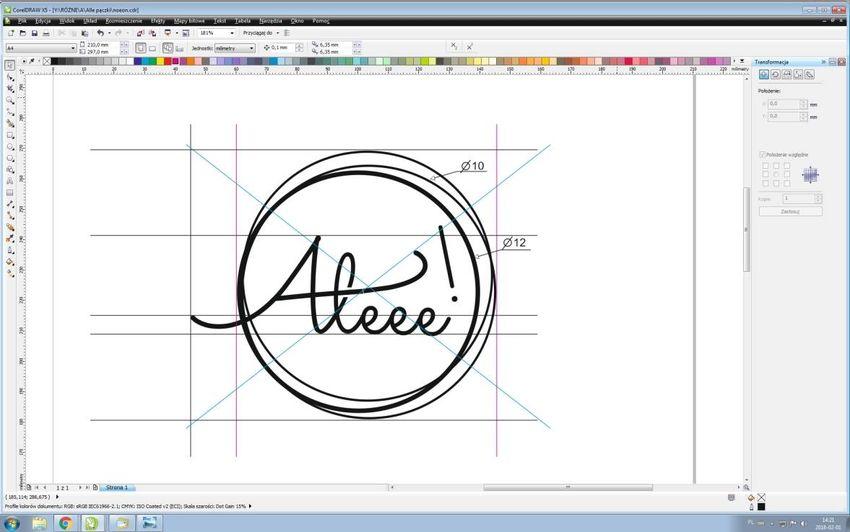Check the bottom-left anchor point checkbox
Image resolution: width=850 pixels, height=532 pixels.
point(765,183)
